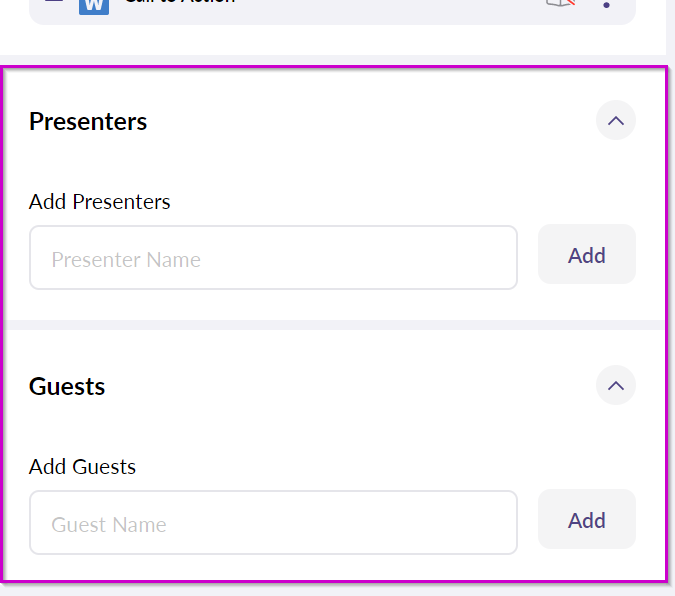This screenshot has width=675, height=596.
Task: Click the Presenter Name placeholder text
Action: pyautogui.click(x=126, y=260)
